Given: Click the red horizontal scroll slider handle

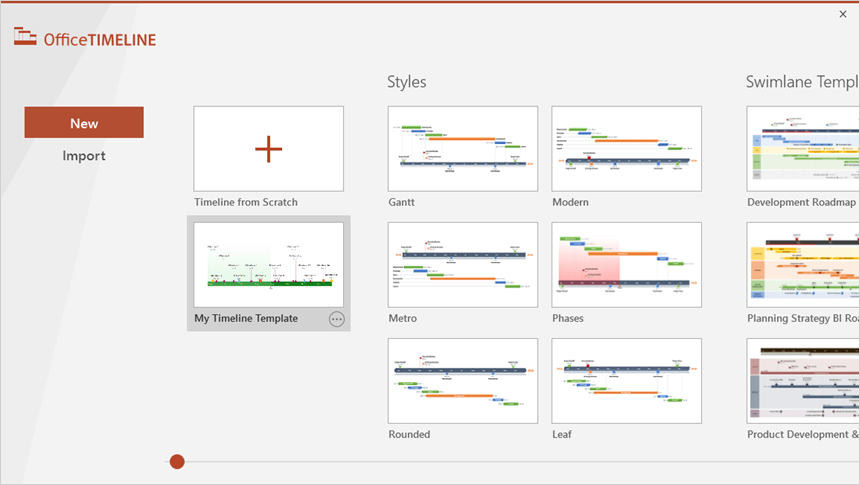Looking at the screenshot, I should 177,461.
